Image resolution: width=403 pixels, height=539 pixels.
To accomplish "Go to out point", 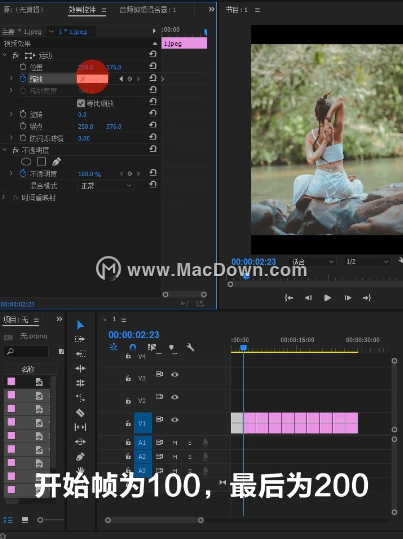I will (367, 298).
